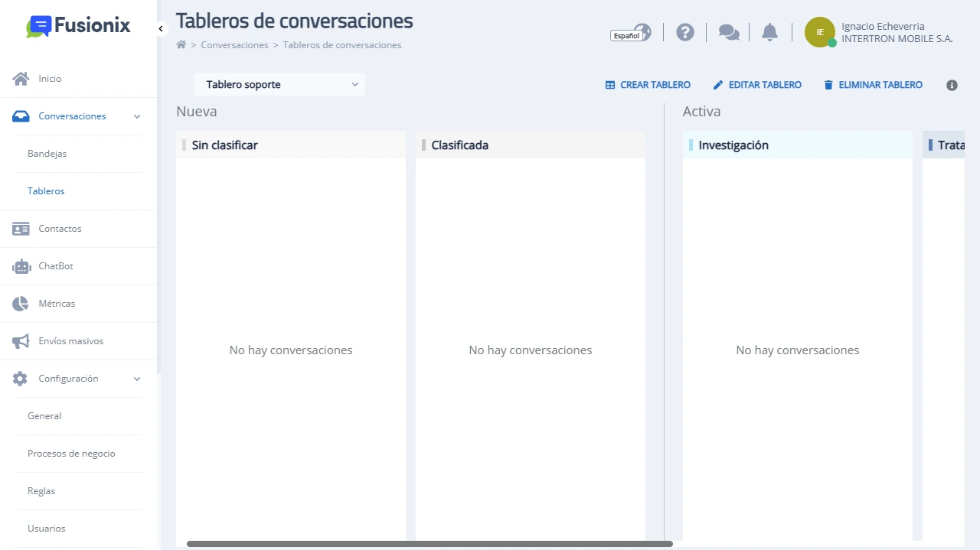Click the breadcrumb home icon

coord(181,45)
